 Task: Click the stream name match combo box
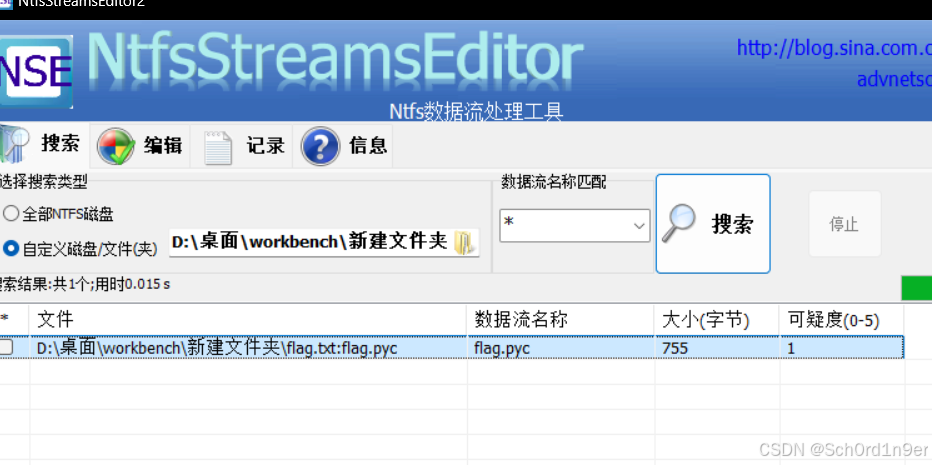point(575,225)
